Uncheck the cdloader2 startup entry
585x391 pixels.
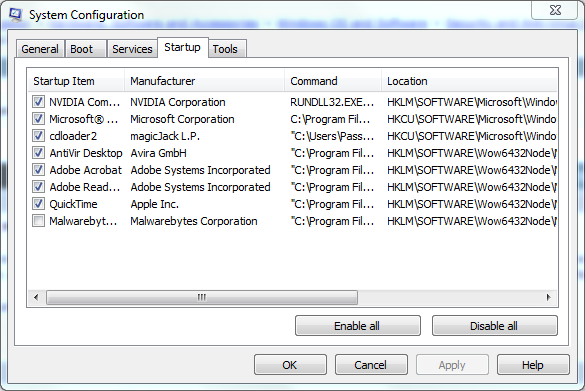pyautogui.click(x=38, y=136)
